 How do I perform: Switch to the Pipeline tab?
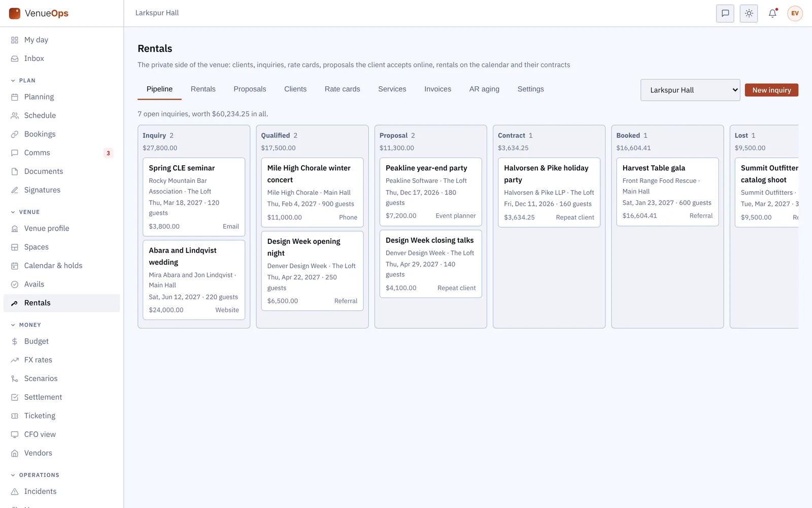pyautogui.click(x=159, y=89)
